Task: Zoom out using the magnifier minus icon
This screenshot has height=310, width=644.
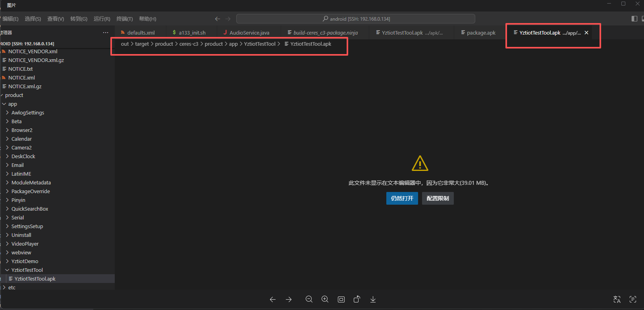Action: [x=309, y=300]
